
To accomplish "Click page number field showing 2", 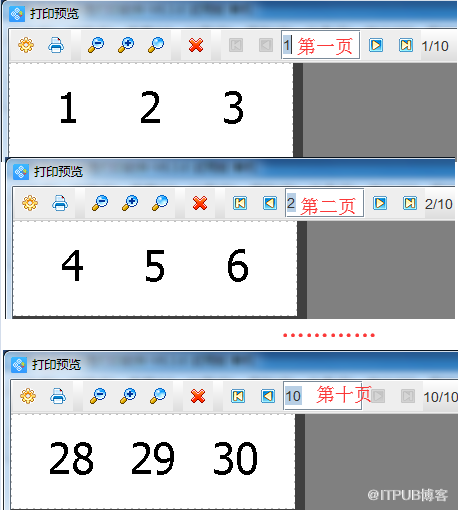I will 324,203.
